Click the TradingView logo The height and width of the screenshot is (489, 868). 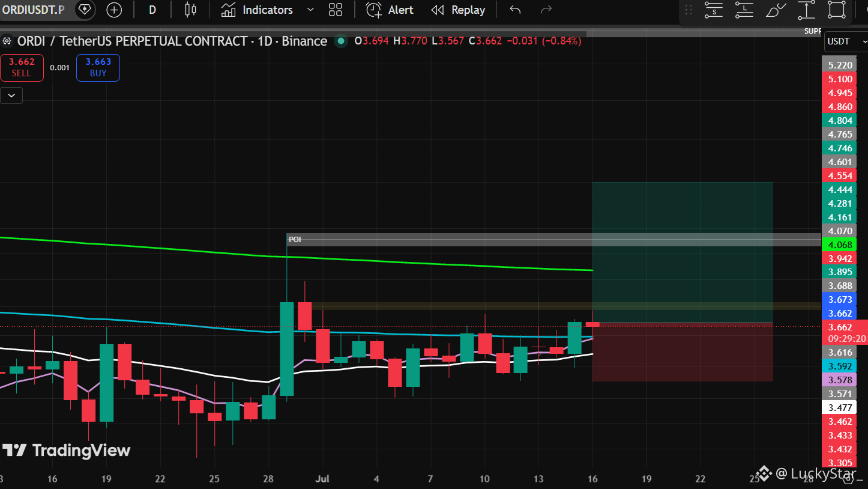click(66, 450)
